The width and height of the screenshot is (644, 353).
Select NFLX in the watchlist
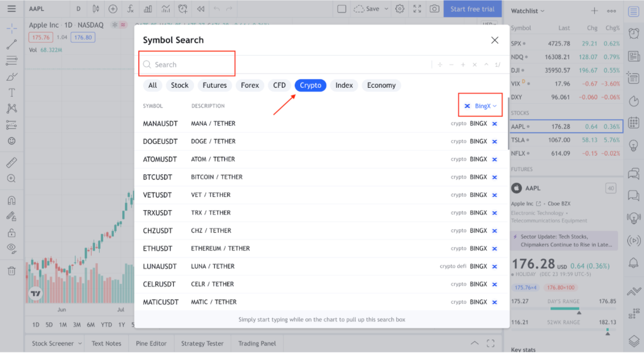click(x=566, y=154)
